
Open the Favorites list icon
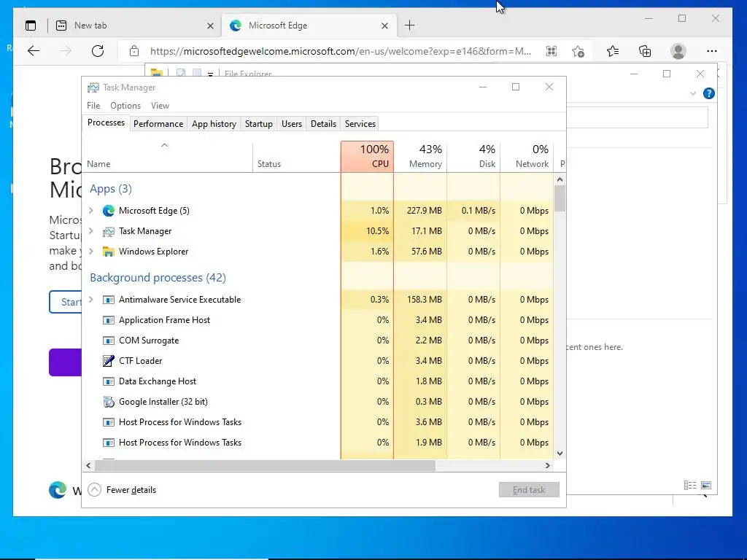point(613,51)
